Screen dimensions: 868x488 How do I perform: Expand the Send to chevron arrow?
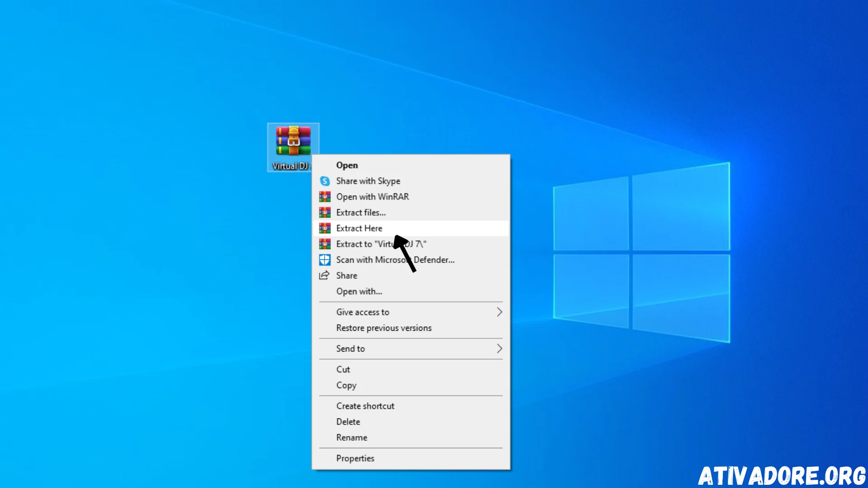click(x=500, y=349)
